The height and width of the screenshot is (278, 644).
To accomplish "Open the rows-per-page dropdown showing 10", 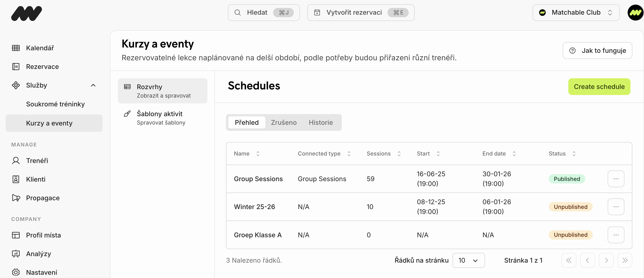I will pyautogui.click(x=468, y=260).
